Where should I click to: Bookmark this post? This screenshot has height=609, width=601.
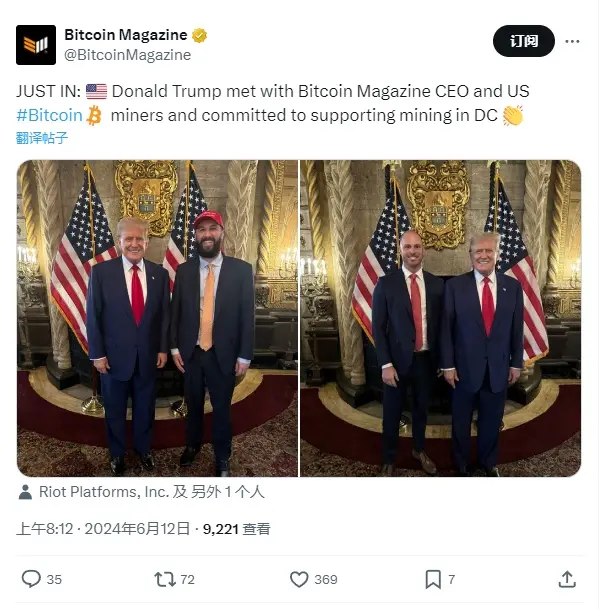433,579
